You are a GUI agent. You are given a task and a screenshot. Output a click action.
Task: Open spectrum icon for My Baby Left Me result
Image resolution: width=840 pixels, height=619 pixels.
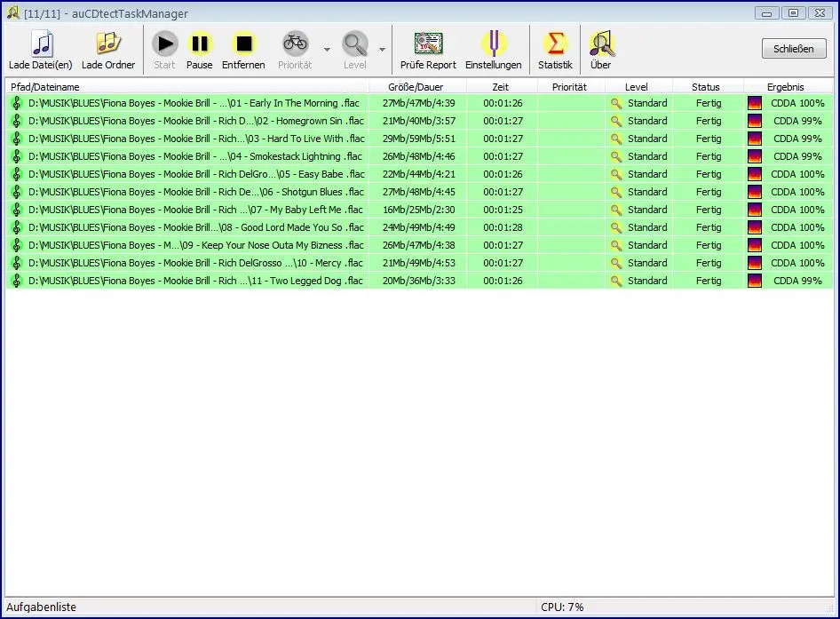755,210
